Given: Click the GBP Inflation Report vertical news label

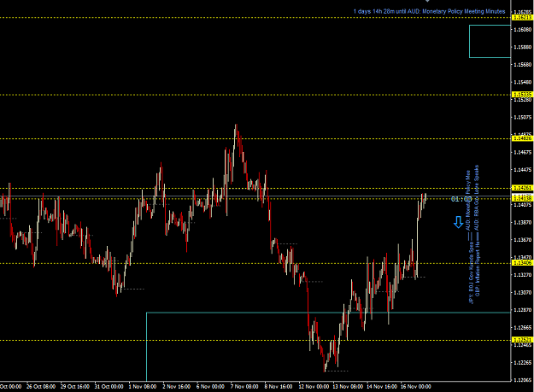Looking at the screenshot, I should (x=478, y=269).
